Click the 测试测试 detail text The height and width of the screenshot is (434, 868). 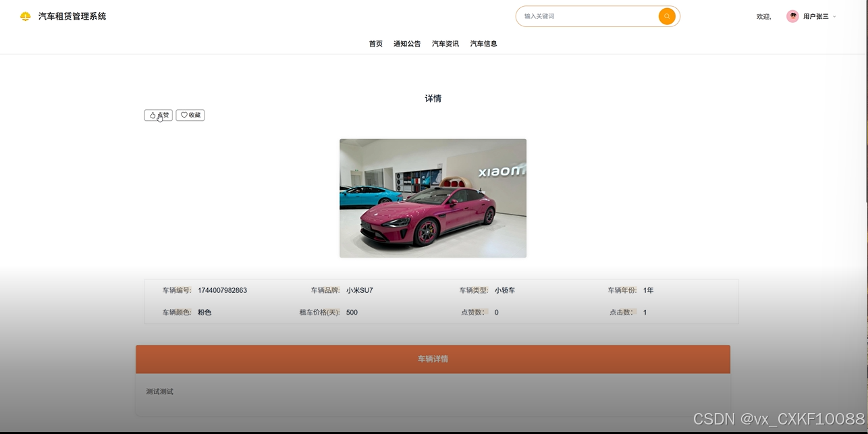160,391
